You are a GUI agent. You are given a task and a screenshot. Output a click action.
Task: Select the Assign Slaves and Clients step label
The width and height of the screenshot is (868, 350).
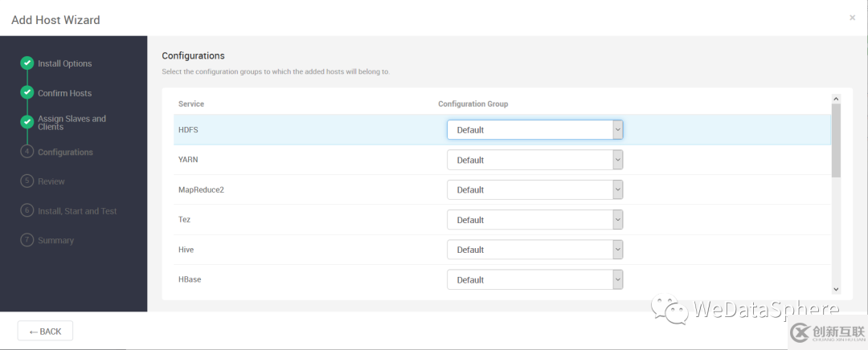point(72,123)
